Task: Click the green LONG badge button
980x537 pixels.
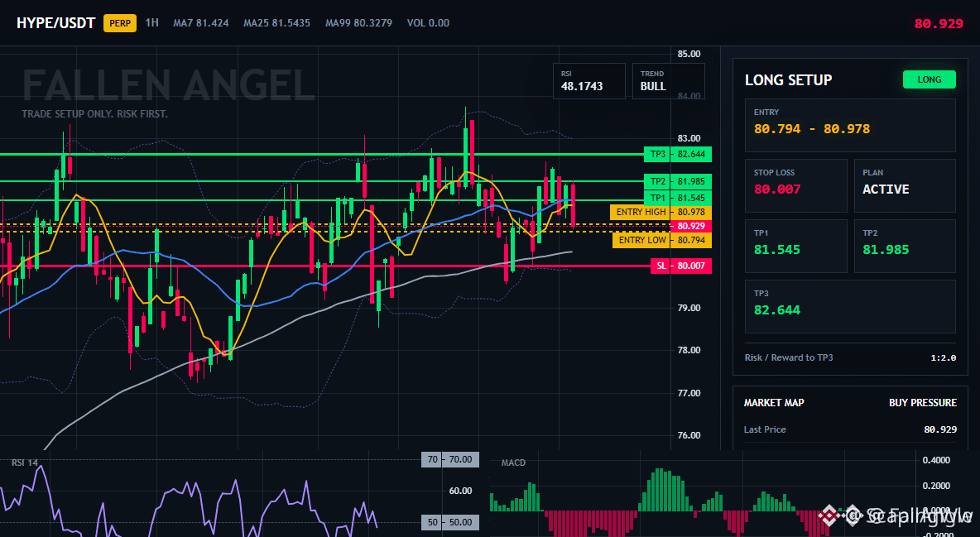Action: click(930, 79)
